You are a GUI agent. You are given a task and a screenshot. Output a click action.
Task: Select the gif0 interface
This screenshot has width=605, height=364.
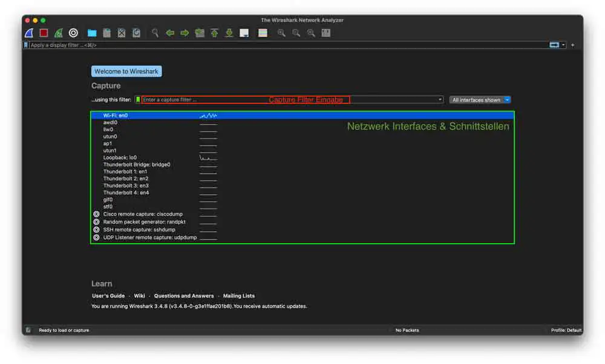click(302, 200)
